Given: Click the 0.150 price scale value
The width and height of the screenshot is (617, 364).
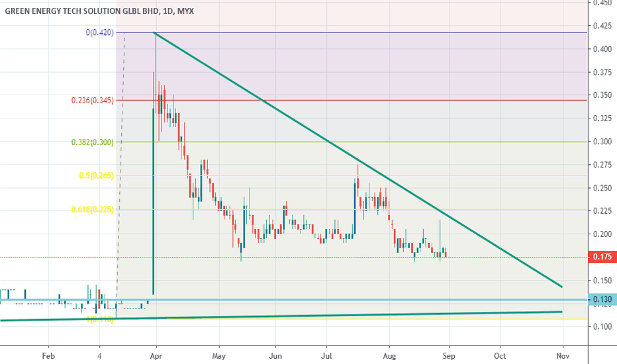Looking at the screenshot, I should pyautogui.click(x=602, y=281).
